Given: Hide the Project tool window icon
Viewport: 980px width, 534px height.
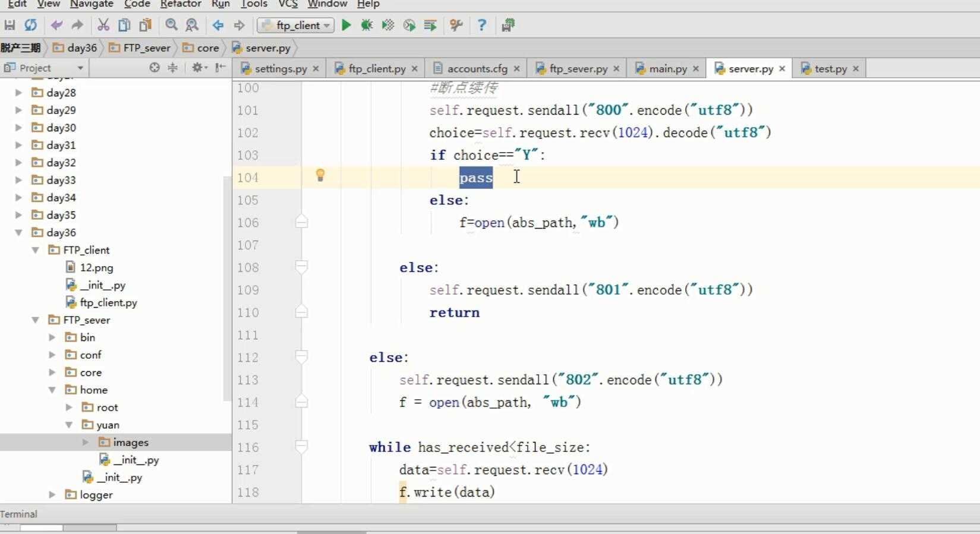Looking at the screenshot, I should point(220,68).
